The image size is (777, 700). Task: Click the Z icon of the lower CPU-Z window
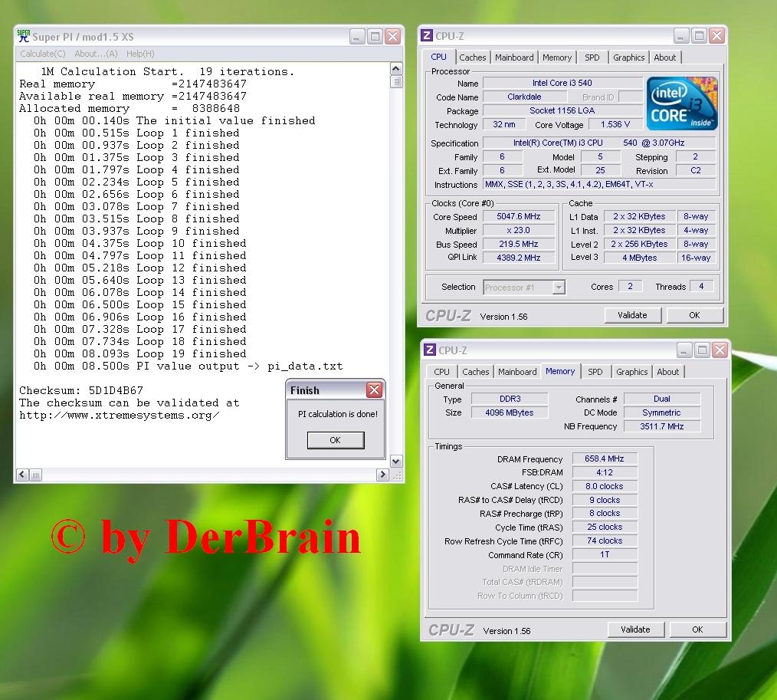pyautogui.click(x=430, y=350)
